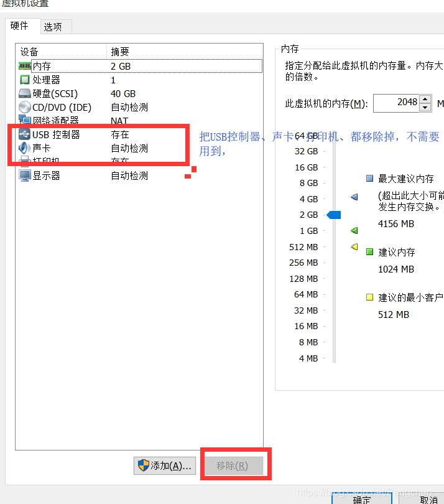Select the 声卡 row label

pyautogui.click(x=42, y=148)
